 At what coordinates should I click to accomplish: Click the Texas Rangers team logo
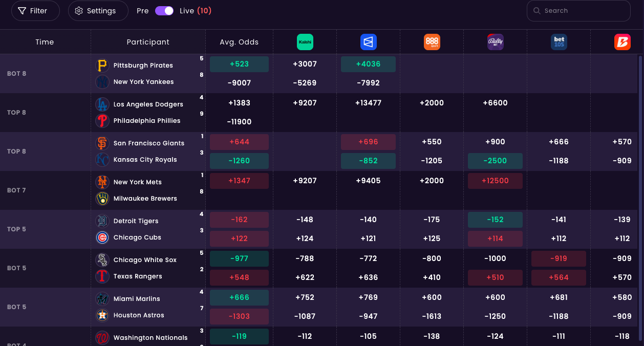point(102,276)
